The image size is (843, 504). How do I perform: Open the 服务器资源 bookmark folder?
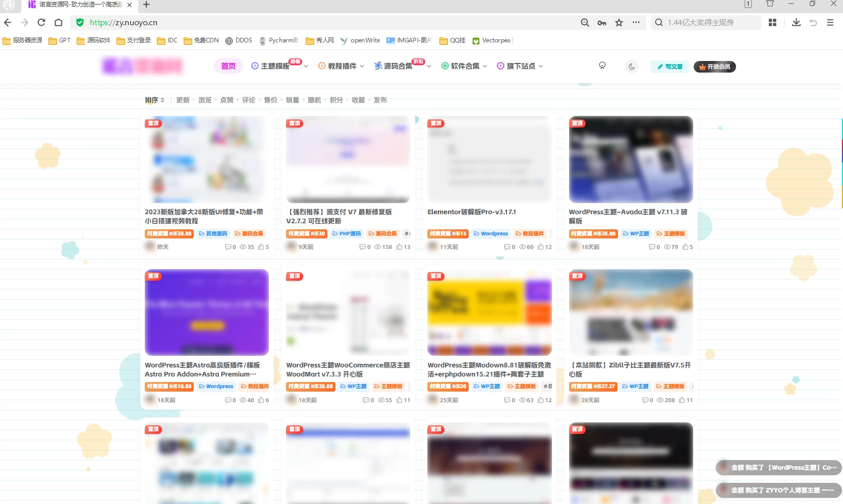coord(23,40)
